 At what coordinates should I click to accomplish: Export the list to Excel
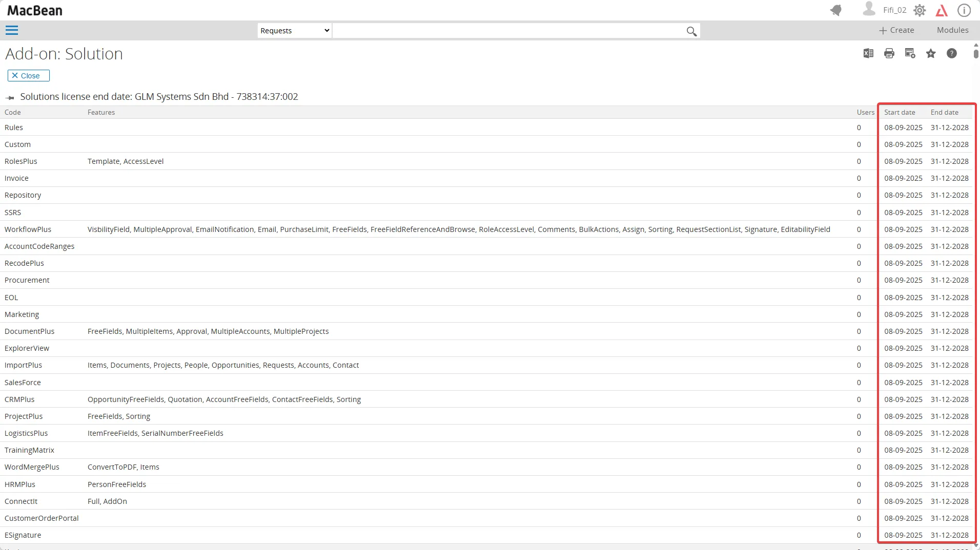868,53
